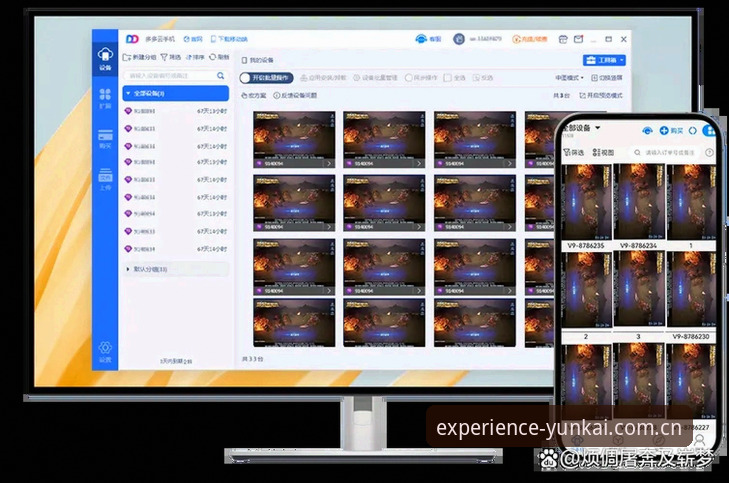This screenshot has width=729, height=483.
Task: Tap the refresh circle icon on phone
Action: click(x=693, y=131)
